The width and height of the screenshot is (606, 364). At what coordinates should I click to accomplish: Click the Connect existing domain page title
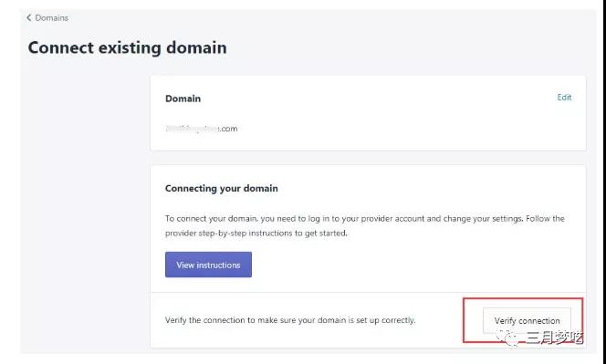pyautogui.click(x=128, y=48)
